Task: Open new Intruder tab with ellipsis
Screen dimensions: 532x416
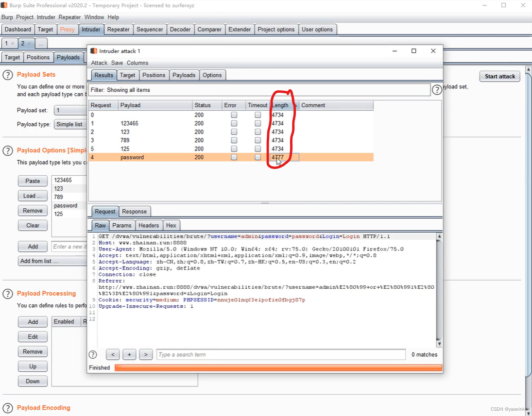Action: coord(41,43)
